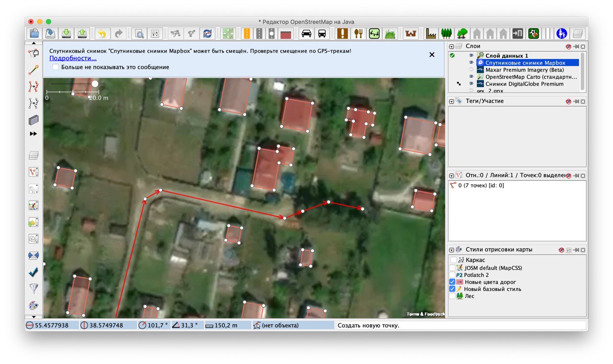Screen dimensions: 613x364
Task: Click the grass landuse preset icon
Action: (x=390, y=33)
